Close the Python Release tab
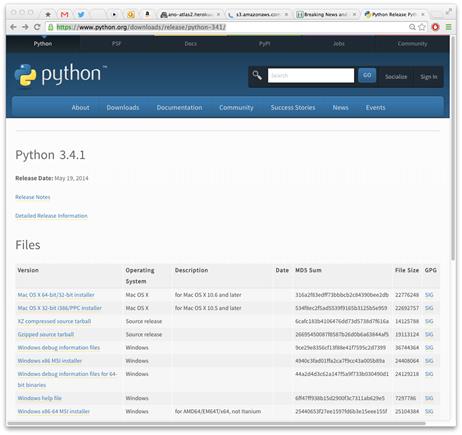Image resolution: width=462 pixels, height=435 pixels. coord(423,14)
